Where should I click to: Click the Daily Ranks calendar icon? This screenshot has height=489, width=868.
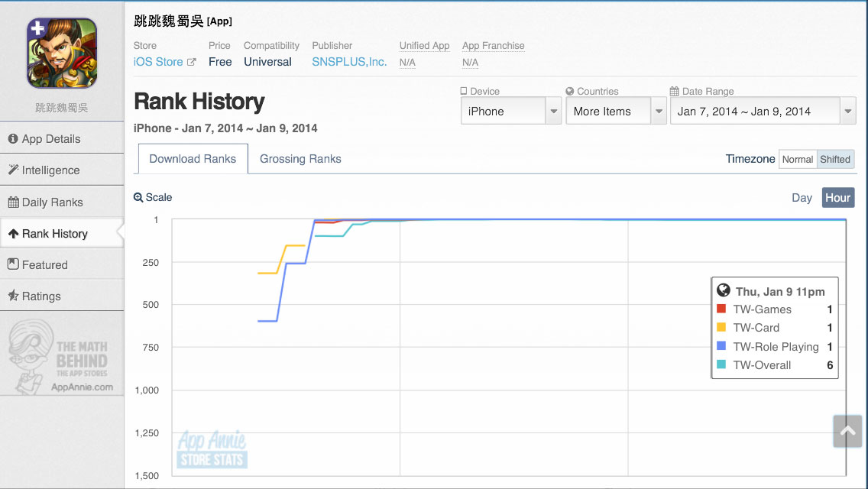coord(13,202)
